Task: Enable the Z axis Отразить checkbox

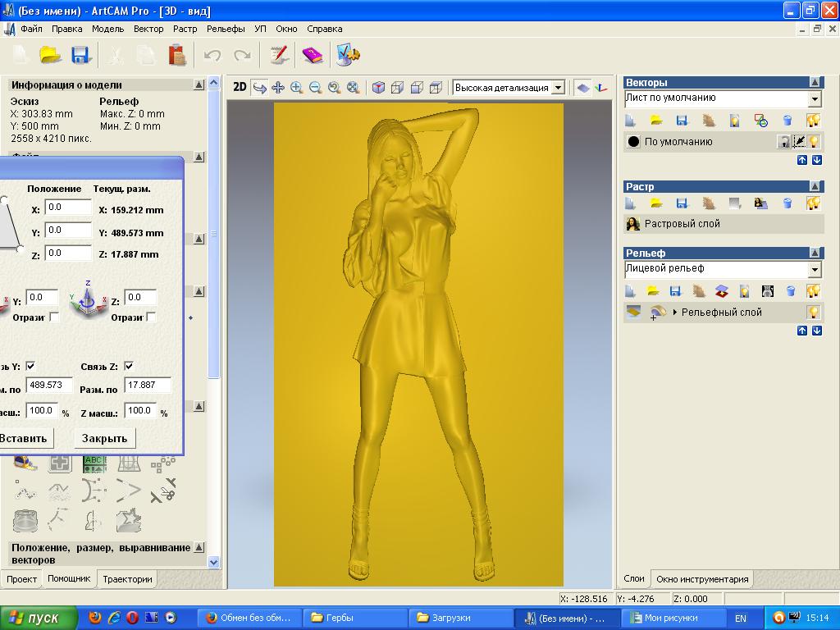Action: pos(151,317)
